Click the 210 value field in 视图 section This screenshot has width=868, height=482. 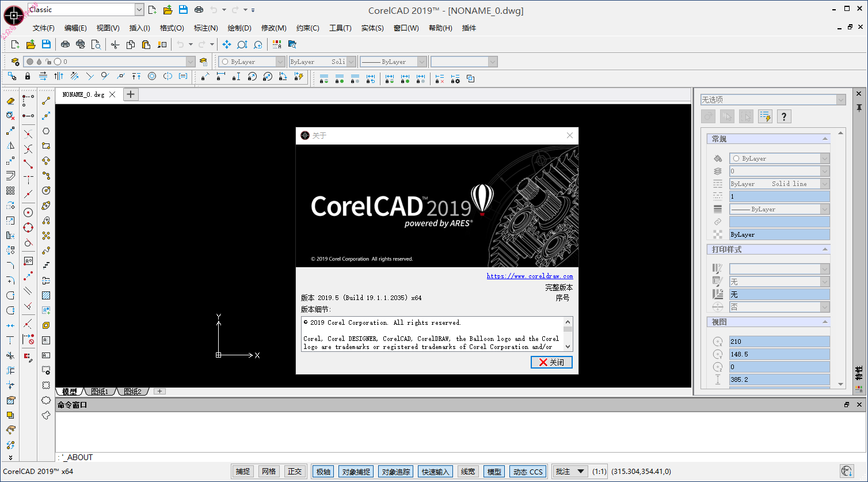click(779, 341)
